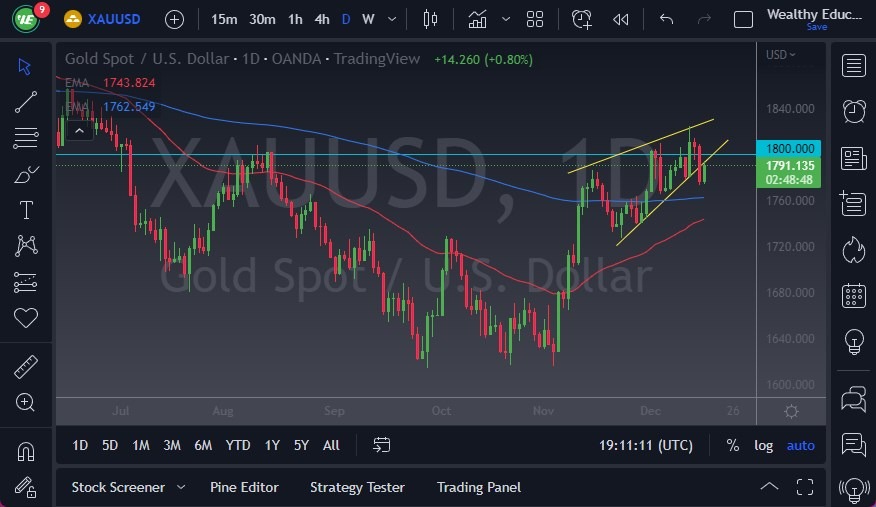
Task: Select the text annotation tool
Action: 26,210
